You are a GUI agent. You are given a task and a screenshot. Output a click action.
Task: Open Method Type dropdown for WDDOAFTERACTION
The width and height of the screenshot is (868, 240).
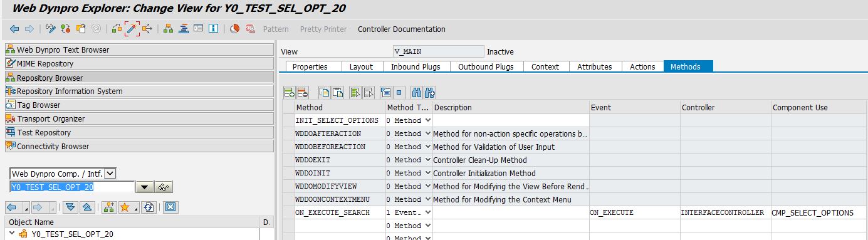[428, 133]
